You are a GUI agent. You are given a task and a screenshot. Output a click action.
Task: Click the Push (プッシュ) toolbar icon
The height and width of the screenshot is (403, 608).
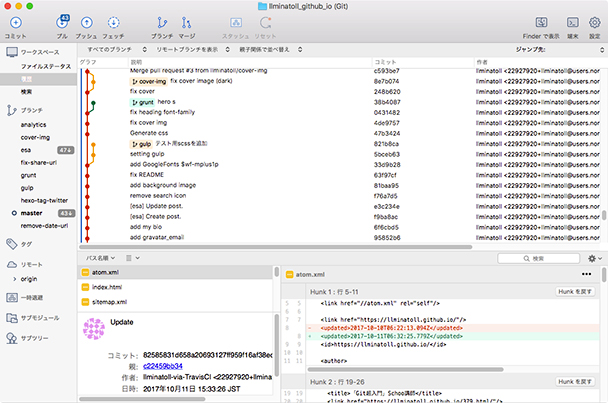86,22
